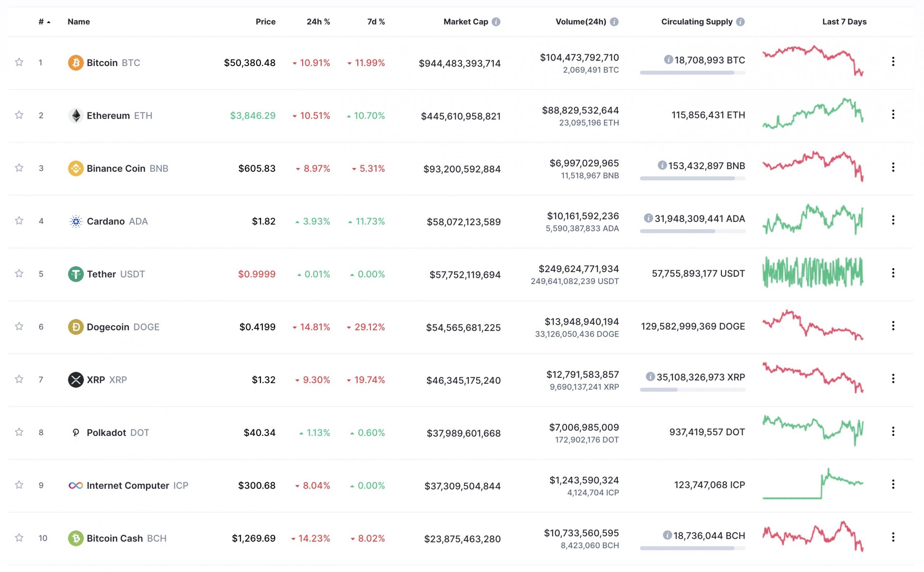Open the three-dot menu for Dogecoin
924x572 pixels.
pyautogui.click(x=893, y=326)
